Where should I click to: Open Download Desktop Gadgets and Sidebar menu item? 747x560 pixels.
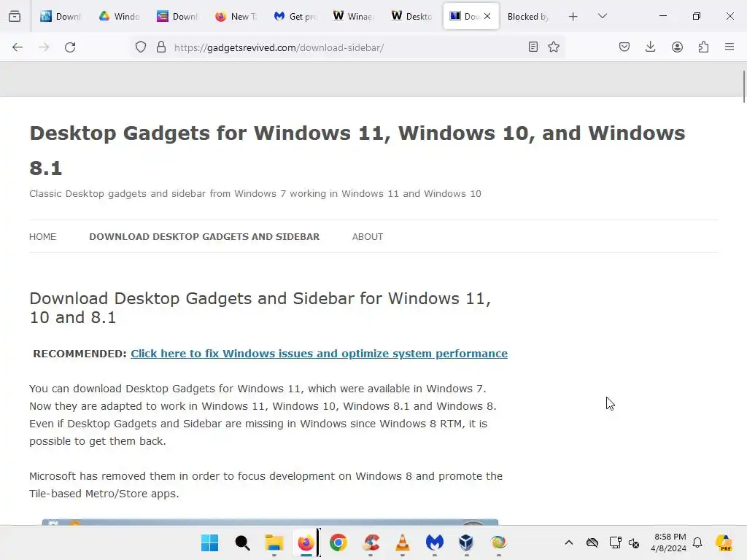click(x=204, y=237)
